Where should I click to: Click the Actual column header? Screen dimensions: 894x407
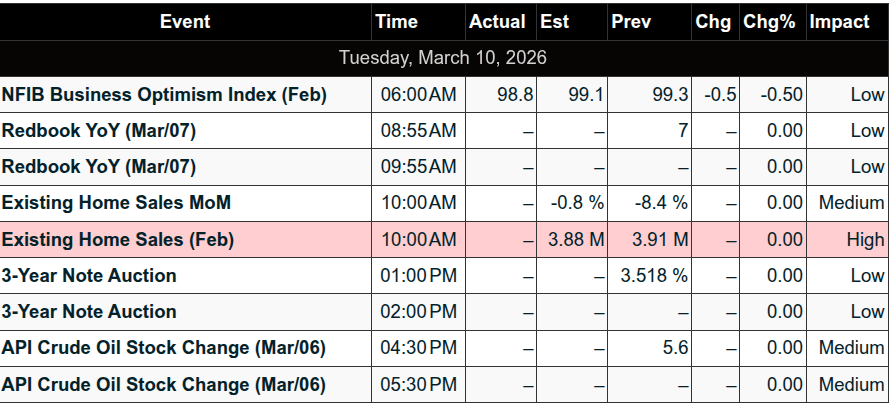498,22
